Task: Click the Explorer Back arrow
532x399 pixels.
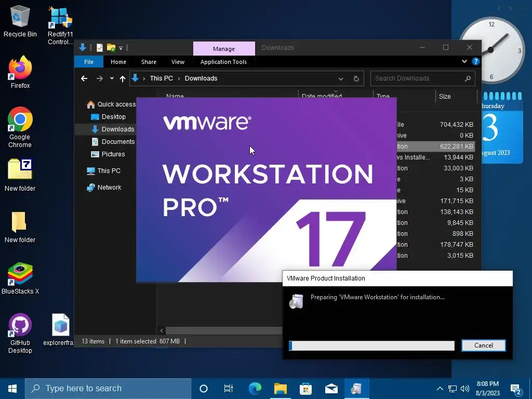Action: (x=84, y=78)
